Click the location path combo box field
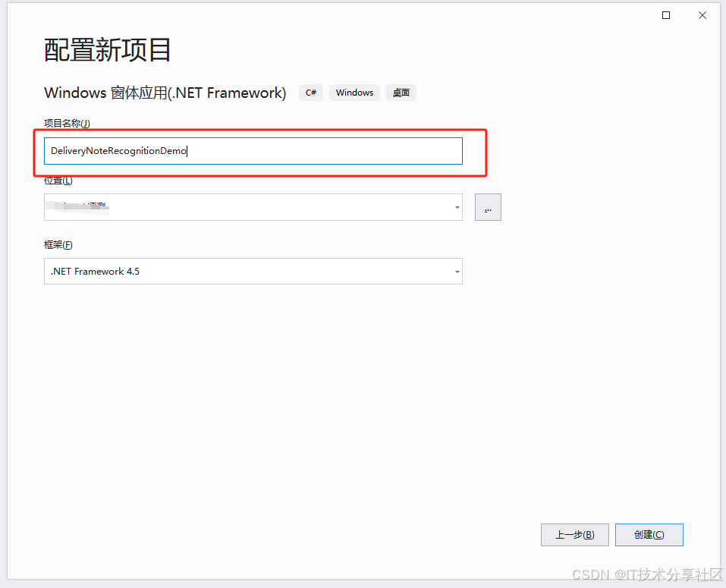 coord(253,207)
